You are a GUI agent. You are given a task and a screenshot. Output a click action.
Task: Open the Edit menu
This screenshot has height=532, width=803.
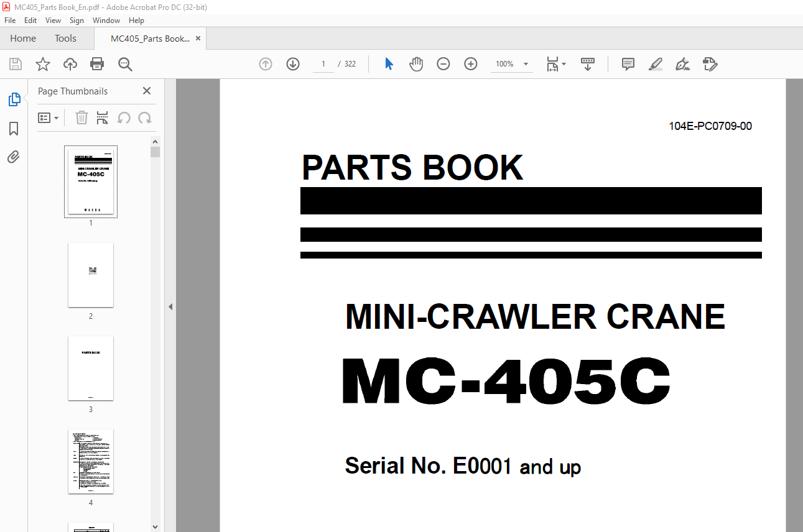coord(30,21)
